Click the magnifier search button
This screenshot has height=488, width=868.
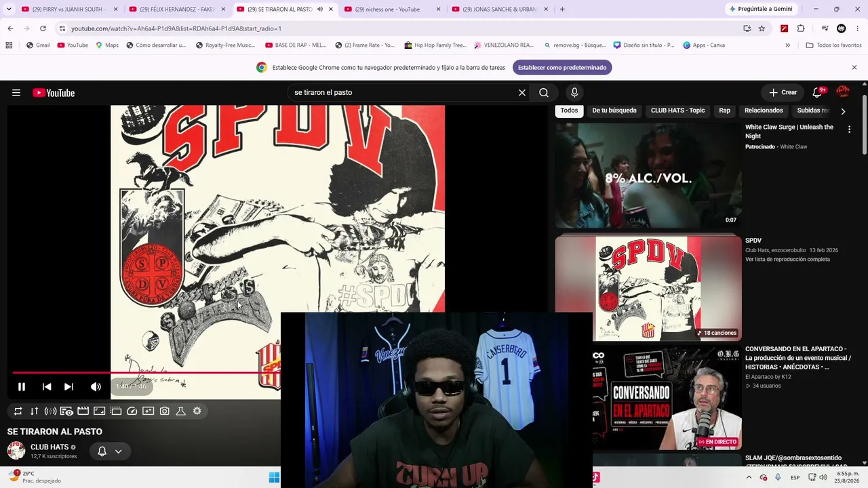tap(544, 93)
